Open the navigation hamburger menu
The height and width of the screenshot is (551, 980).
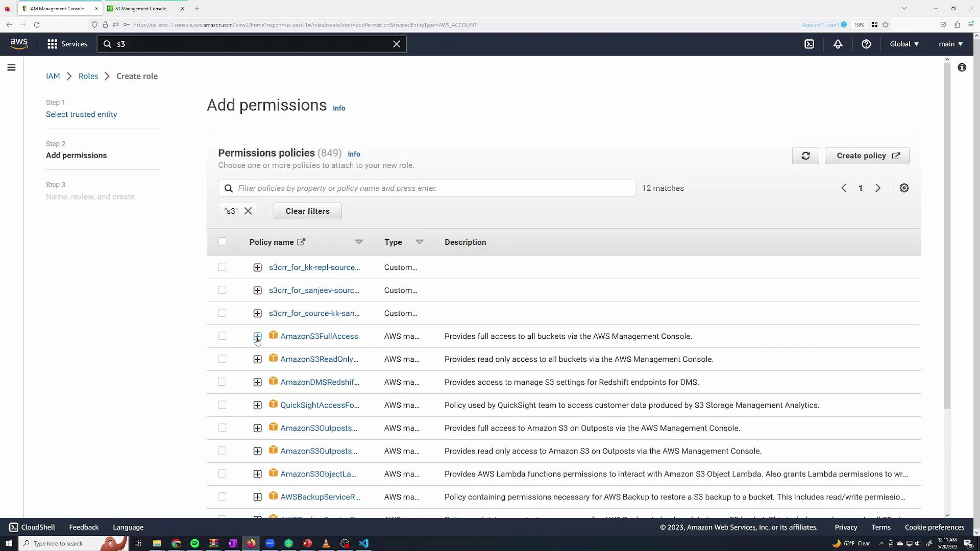pos(11,67)
